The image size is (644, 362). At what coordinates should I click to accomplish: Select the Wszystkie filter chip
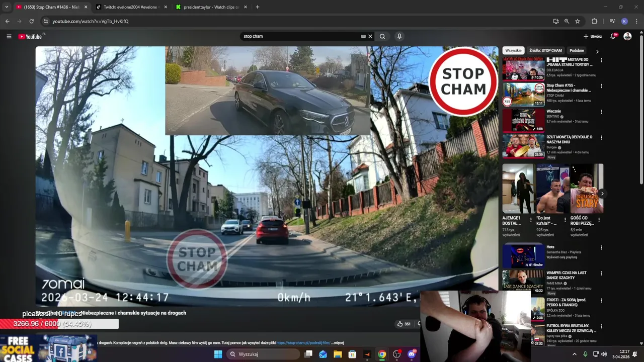[514, 50]
